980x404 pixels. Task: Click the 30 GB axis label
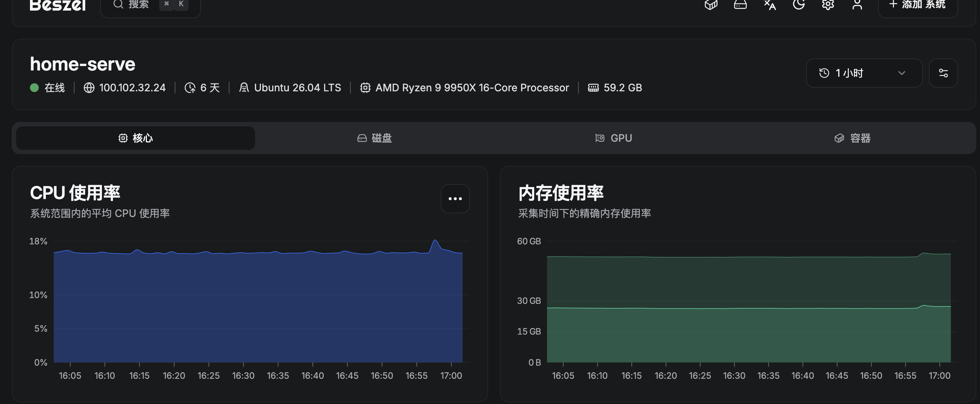tap(529, 301)
